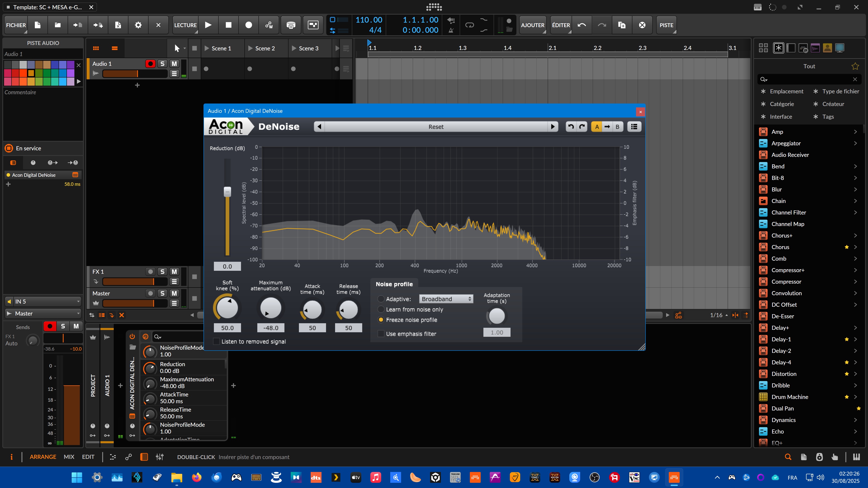Check Use emphasis filter option
The width and height of the screenshot is (868, 488).
click(381, 334)
